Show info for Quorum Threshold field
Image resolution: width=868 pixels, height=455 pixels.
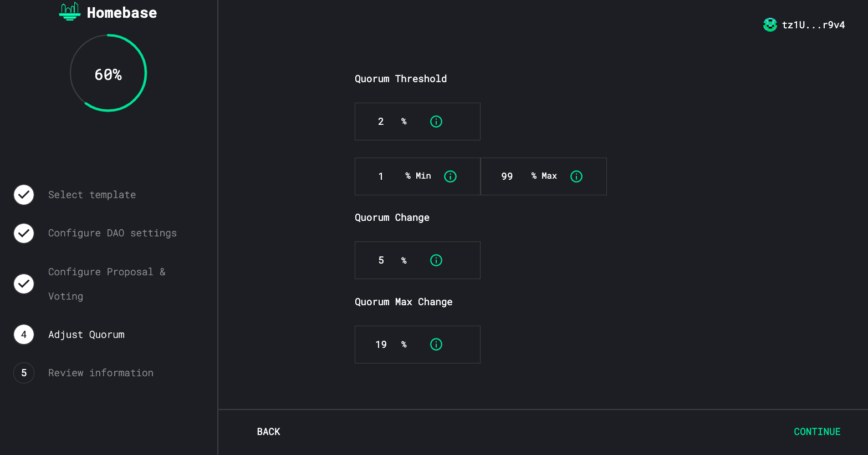(x=436, y=122)
